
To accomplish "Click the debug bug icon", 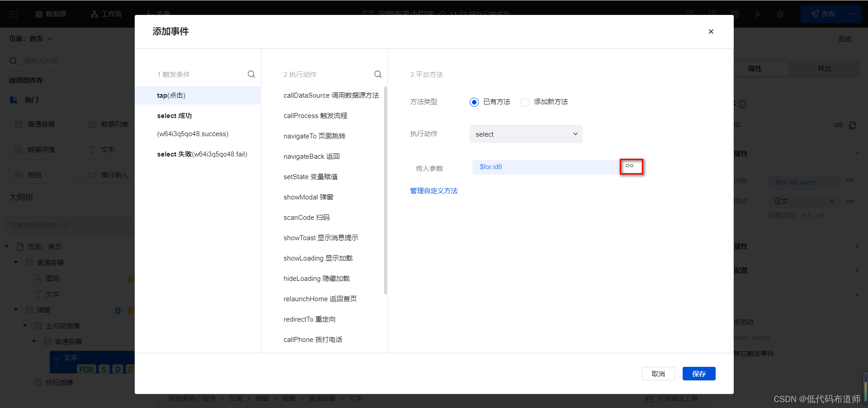I will tap(780, 14).
